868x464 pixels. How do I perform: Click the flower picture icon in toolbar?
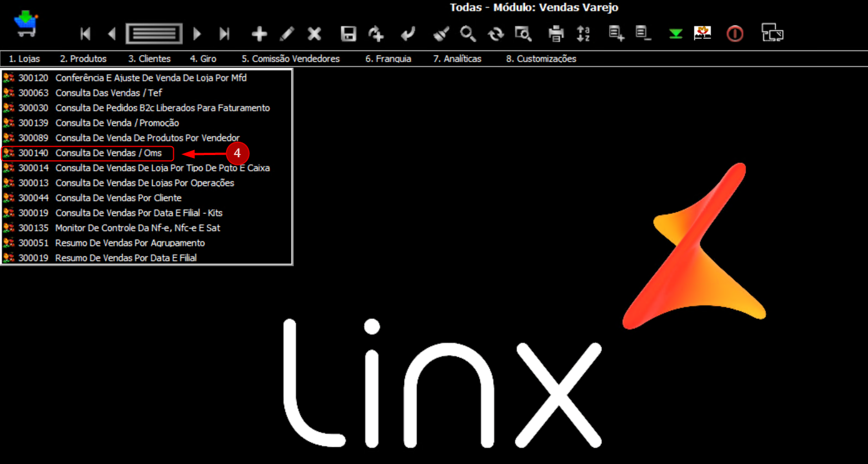click(x=703, y=33)
